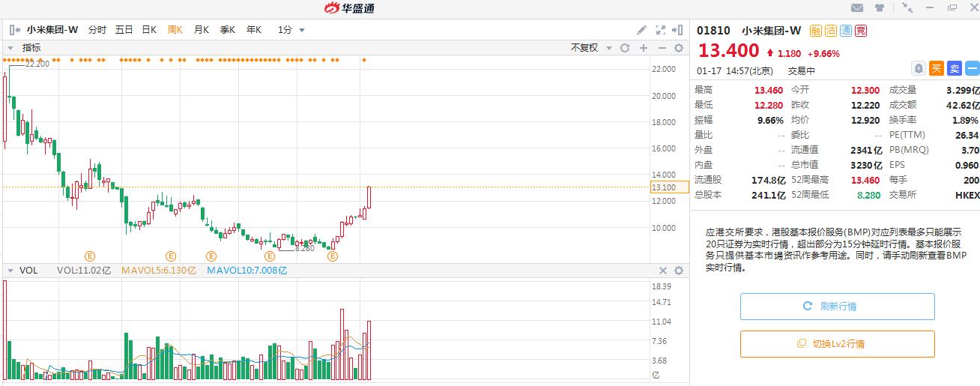Click the 通 stock-connect tag badge
The image size is (980, 386).
[846, 31]
